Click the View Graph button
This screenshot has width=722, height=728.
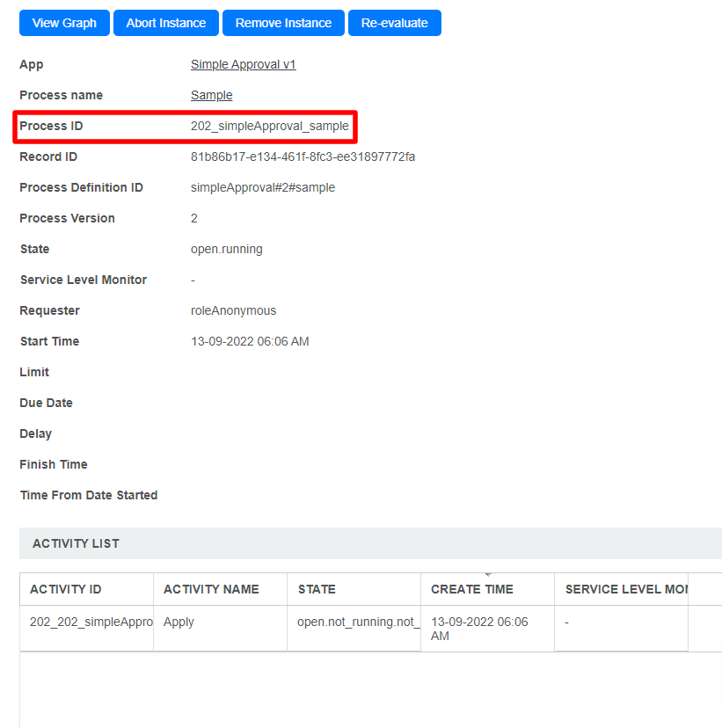[64, 23]
